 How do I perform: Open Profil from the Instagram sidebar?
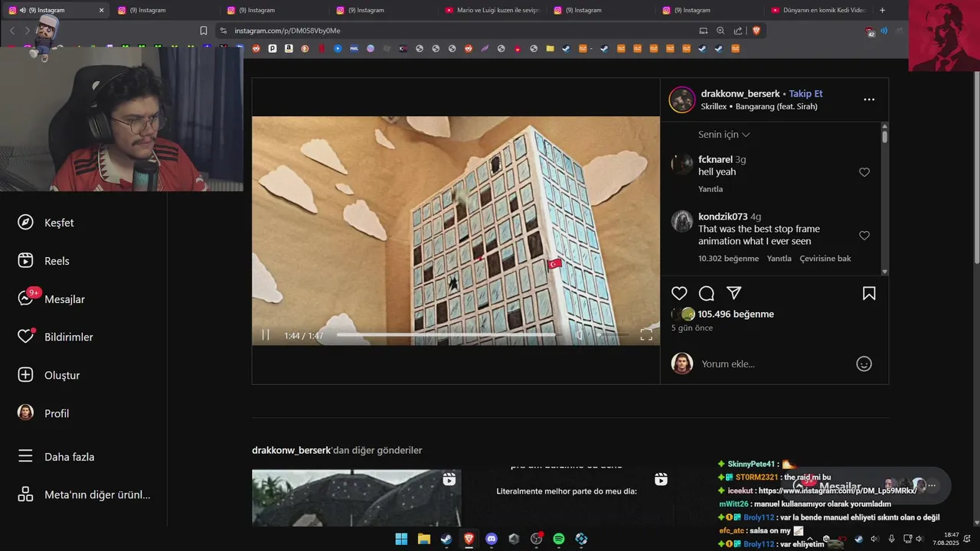tap(44, 413)
